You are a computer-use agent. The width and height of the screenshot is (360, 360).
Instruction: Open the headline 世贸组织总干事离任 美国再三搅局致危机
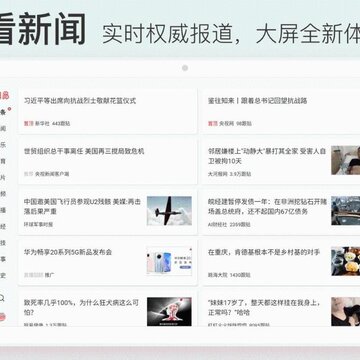click(x=84, y=151)
